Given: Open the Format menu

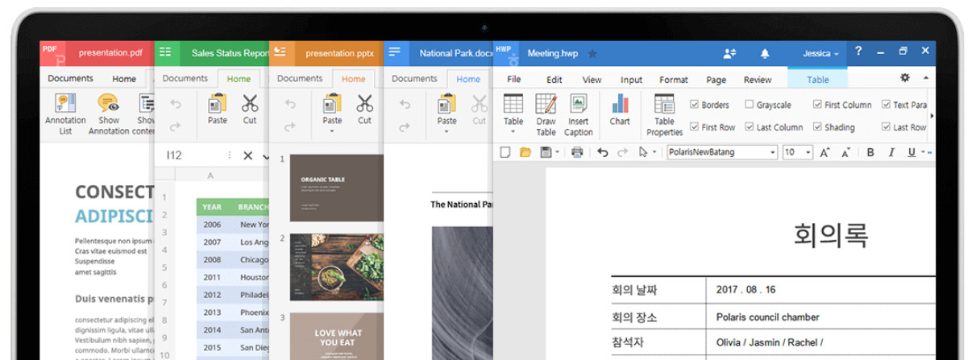Looking at the screenshot, I should [674, 80].
